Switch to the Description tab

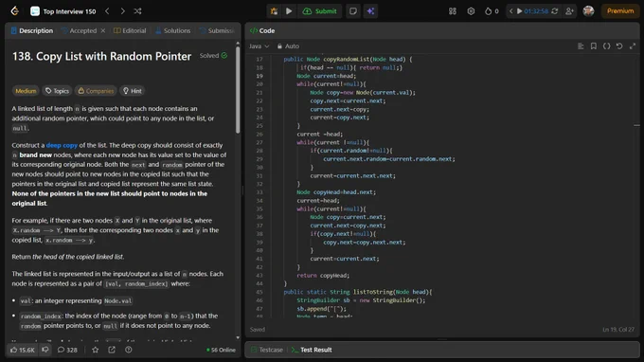pyautogui.click(x=32, y=31)
